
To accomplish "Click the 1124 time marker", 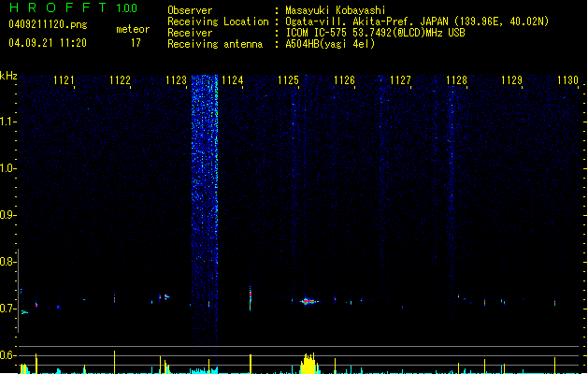I will 232,80.
